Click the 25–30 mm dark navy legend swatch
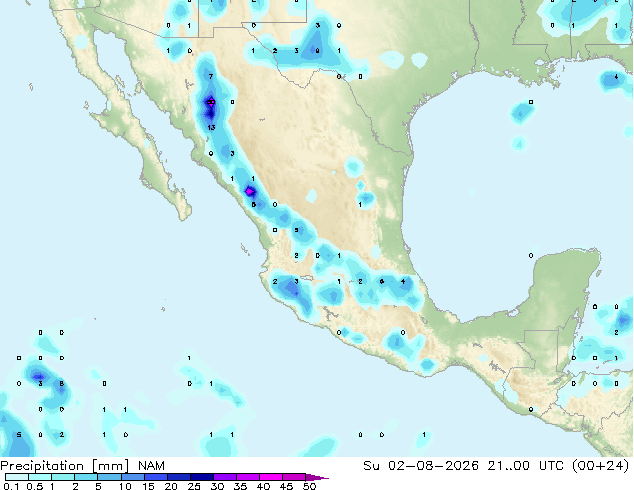 pyautogui.click(x=201, y=477)
